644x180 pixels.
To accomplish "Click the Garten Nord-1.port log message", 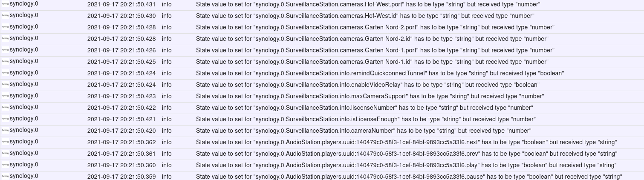I will pyautogui.click(x=375, y=50).
